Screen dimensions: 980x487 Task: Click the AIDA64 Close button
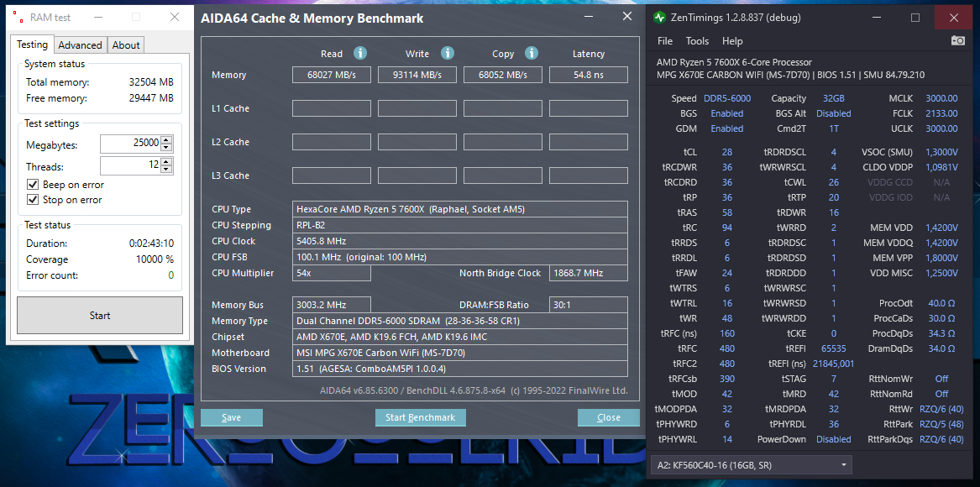pyautogui.click(x=608, y=417)
